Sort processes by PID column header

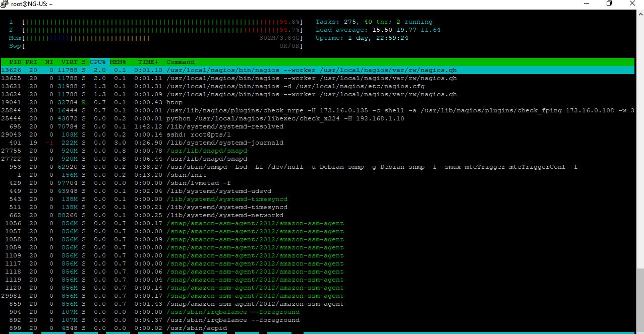15,62
